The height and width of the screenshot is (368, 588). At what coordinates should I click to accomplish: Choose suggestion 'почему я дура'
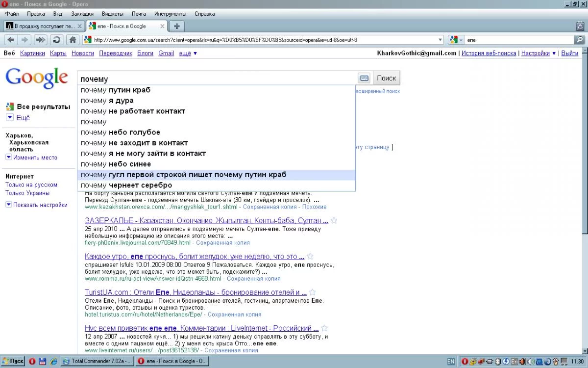click(x=216, y=101)
